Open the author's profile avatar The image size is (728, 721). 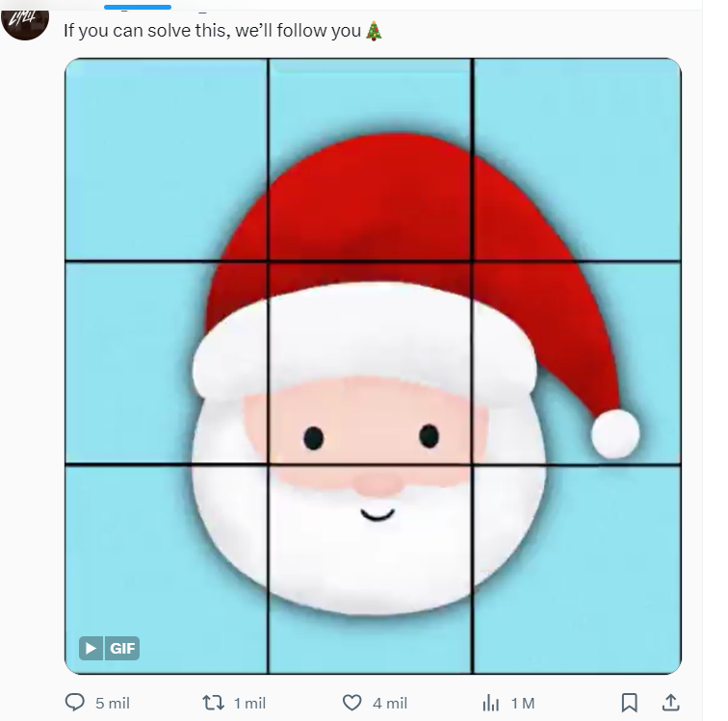point(25,21)
